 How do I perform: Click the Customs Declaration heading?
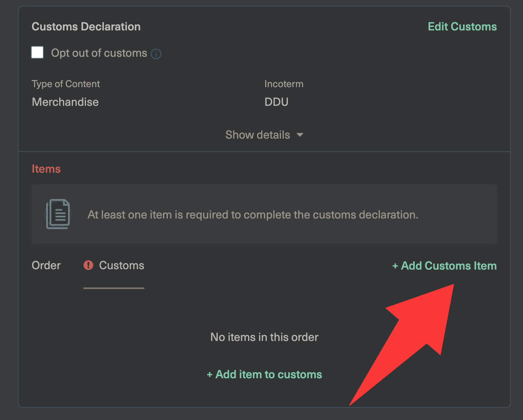pyautogui.click(x=86, y=27)
